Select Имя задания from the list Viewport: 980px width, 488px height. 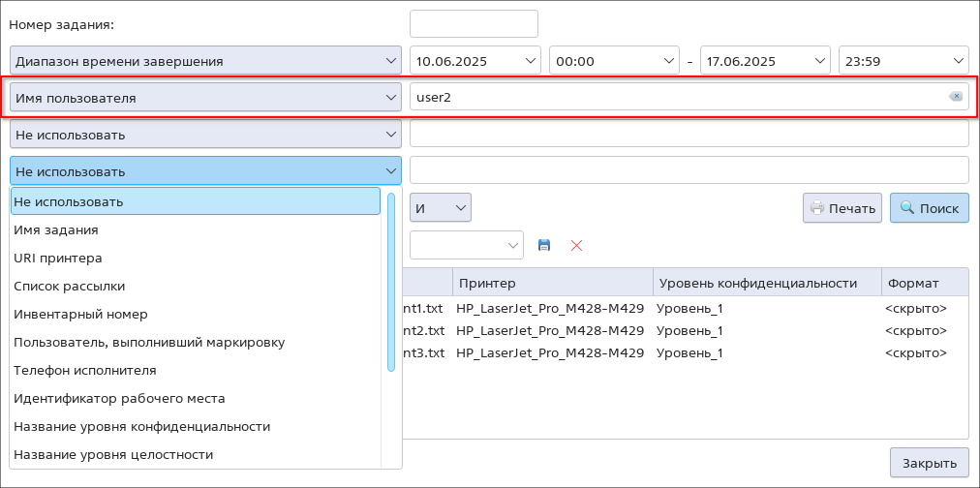(56, 230)
